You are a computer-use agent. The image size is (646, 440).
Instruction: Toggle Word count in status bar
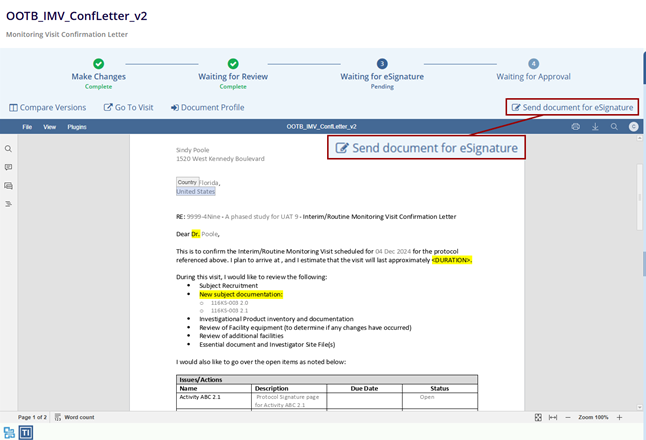74,417
